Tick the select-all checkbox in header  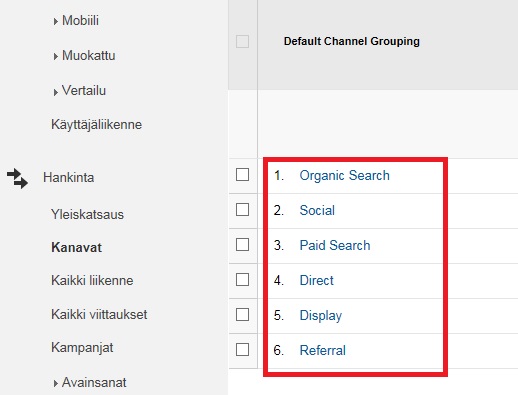242,42
